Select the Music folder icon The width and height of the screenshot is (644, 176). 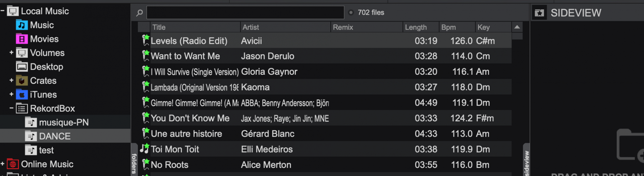22,25
